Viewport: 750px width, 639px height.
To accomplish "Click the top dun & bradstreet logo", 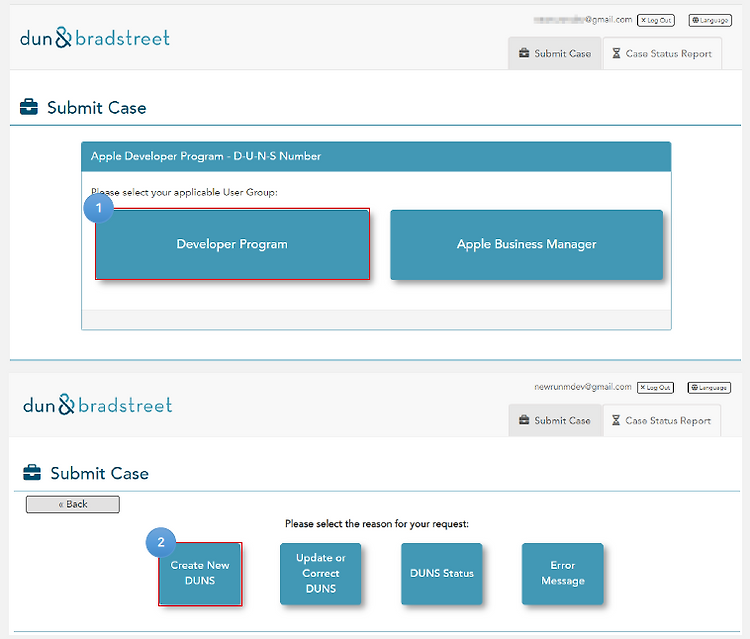I will (95, 37).
